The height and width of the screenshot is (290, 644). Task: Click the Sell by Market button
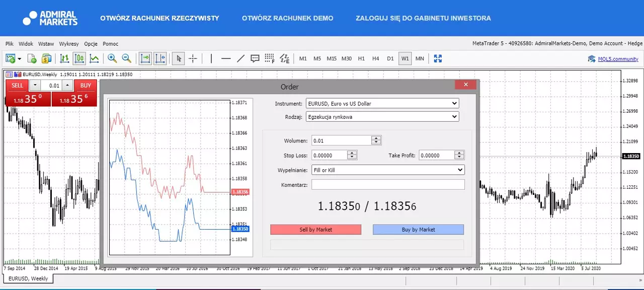point(316,230)
